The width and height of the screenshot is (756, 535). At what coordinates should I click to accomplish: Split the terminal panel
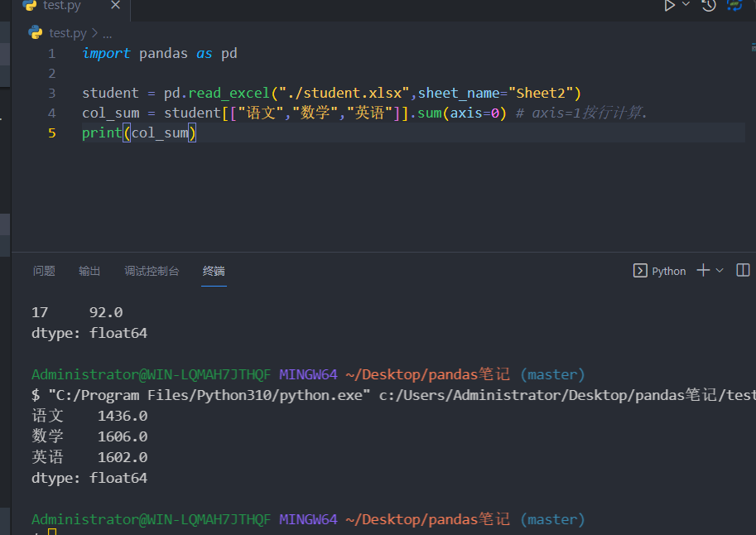click(743, 270)
